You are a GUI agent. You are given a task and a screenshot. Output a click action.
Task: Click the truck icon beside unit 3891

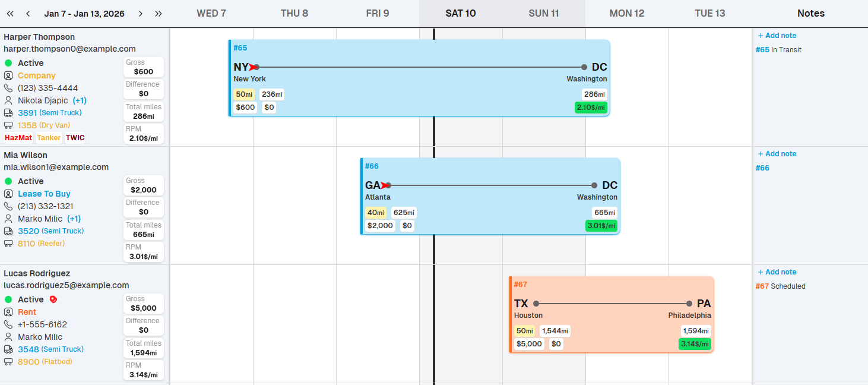8,112
